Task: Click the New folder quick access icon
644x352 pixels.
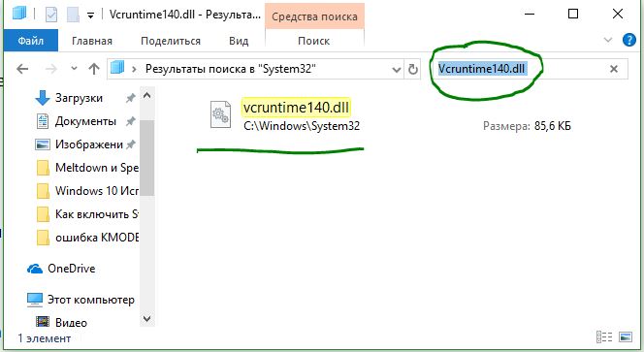Action: (x=73, y=15)
